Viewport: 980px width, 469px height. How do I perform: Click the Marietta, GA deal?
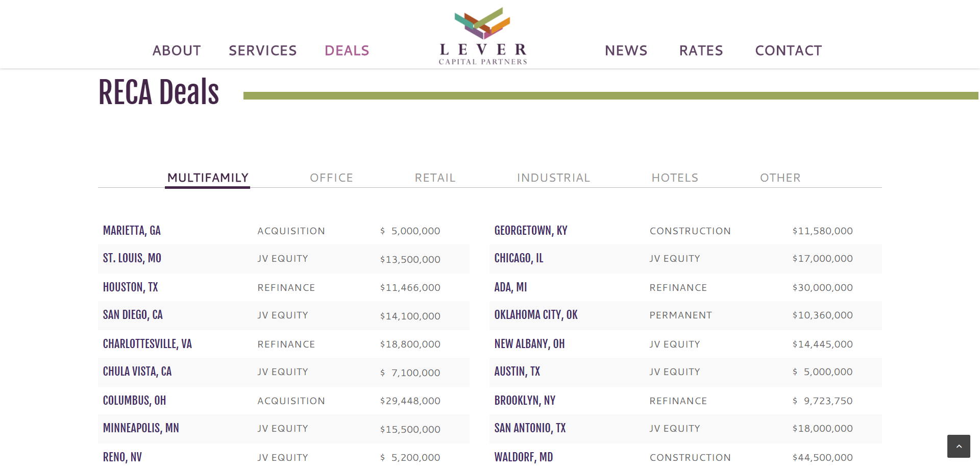[x=132, y=231]
